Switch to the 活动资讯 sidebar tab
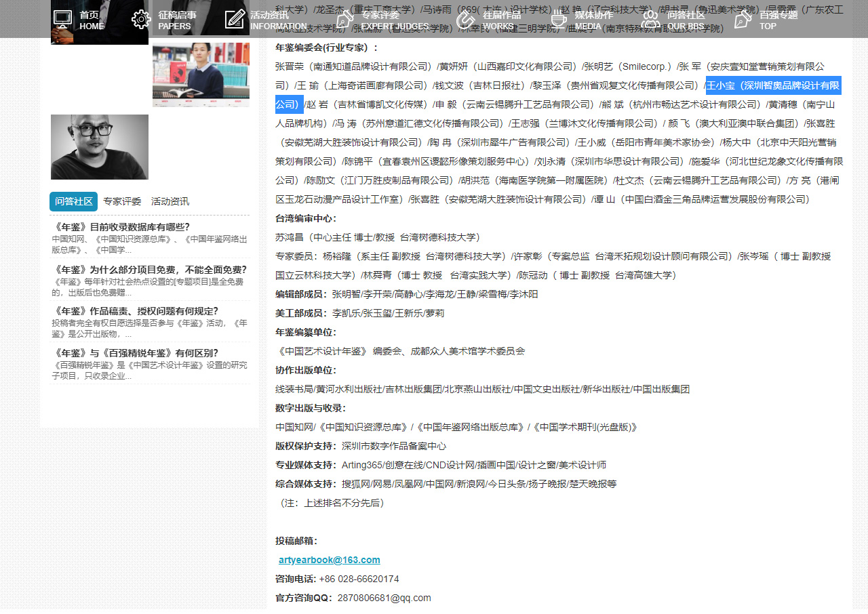This screenshot has width=868, height=614. pos(170,201)
